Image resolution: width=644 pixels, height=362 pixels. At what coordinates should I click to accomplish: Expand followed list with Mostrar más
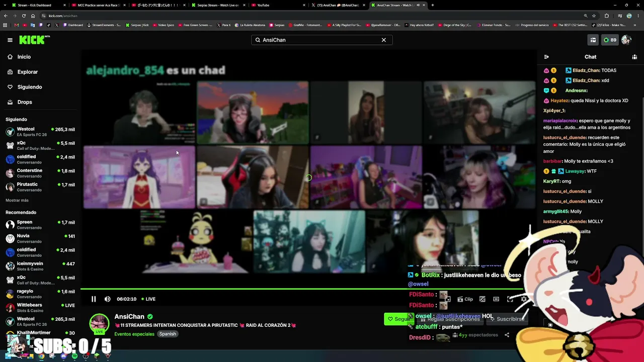coord(17,200)
